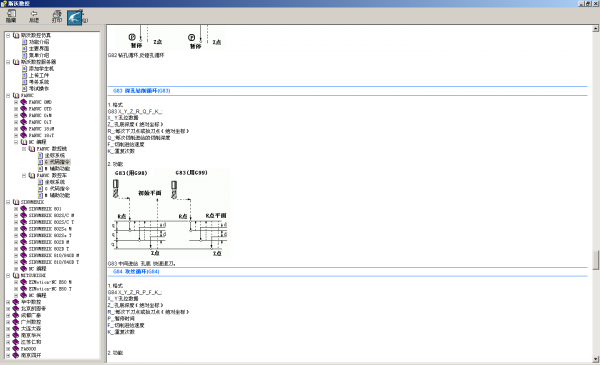Expand the FANUC 18iT node
Image resolution: width=600 pixels, height=365 pixels.
pos(16,135)
